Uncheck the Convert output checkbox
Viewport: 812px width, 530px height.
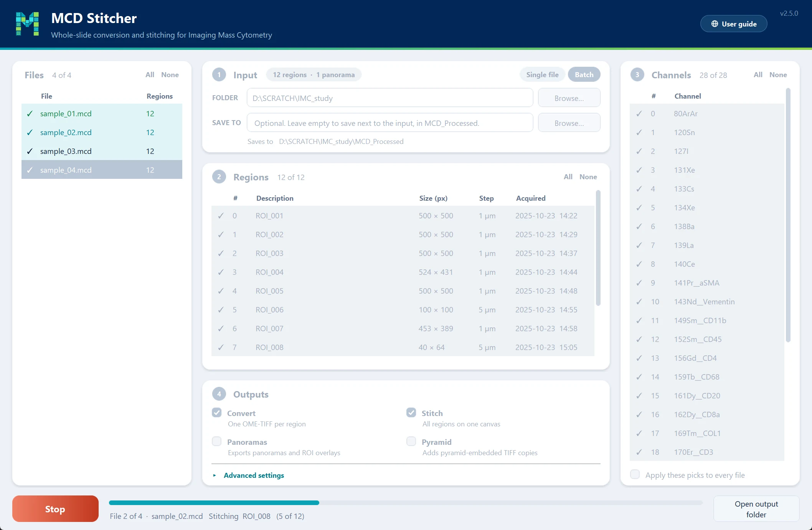click(217, 413)
